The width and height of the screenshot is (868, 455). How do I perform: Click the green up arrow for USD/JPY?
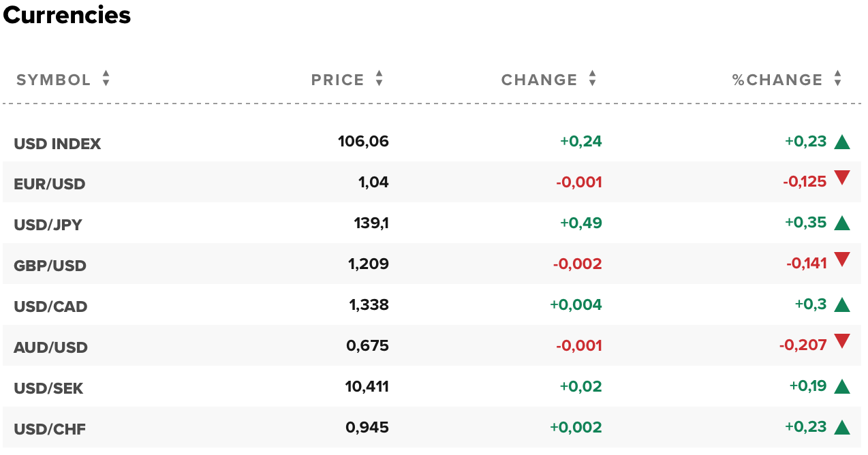pos(842,223)
